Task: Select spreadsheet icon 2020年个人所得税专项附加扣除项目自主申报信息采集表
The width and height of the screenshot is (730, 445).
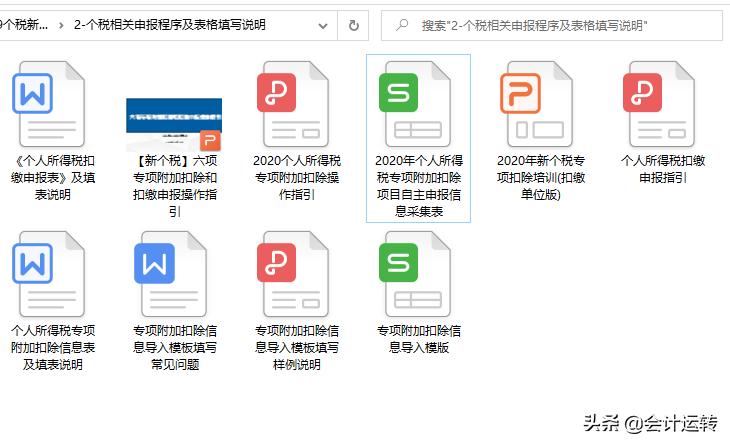Action: [x=415, y=104]
